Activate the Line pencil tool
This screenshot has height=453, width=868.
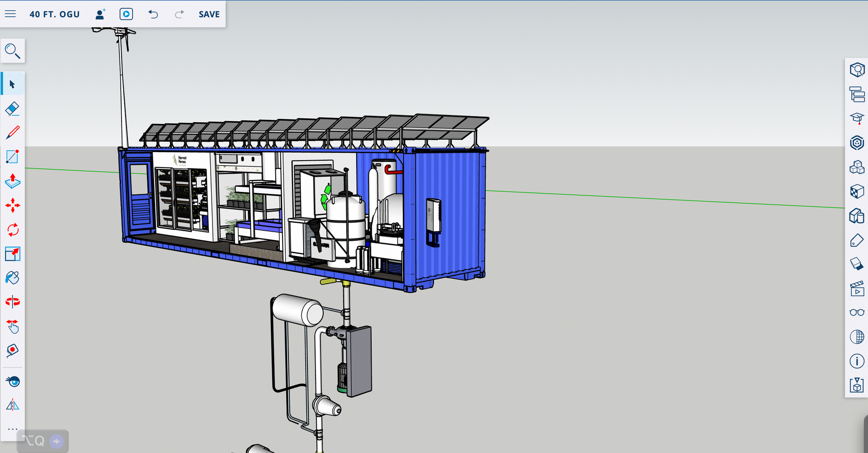point(13,133)
